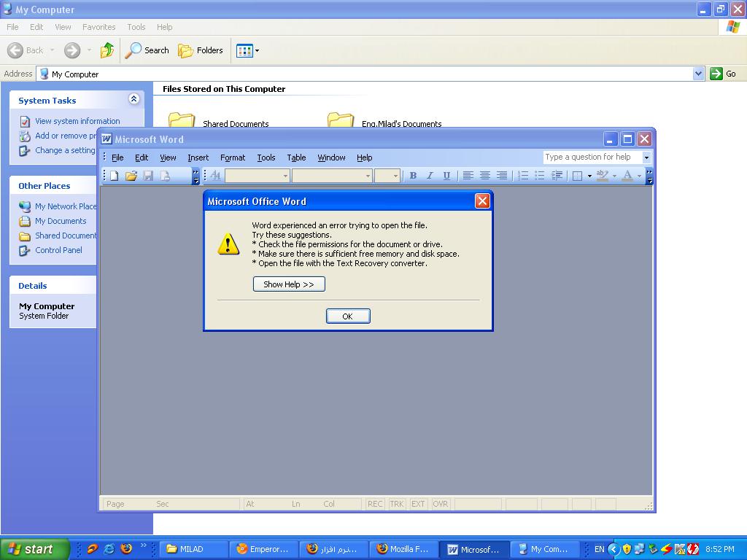The height and width of the screenshot is (560, 747).
Task: Collapse the System Tasks panel
Action: 134,98
